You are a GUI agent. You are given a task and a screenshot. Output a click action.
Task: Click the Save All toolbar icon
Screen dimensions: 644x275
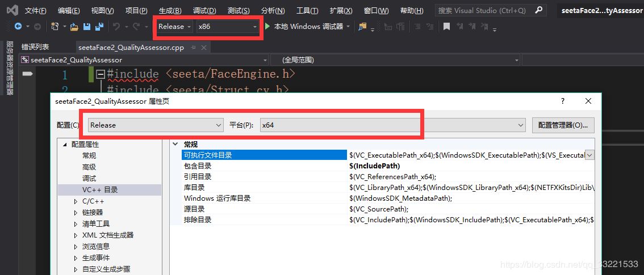click(x=99, y=27)
